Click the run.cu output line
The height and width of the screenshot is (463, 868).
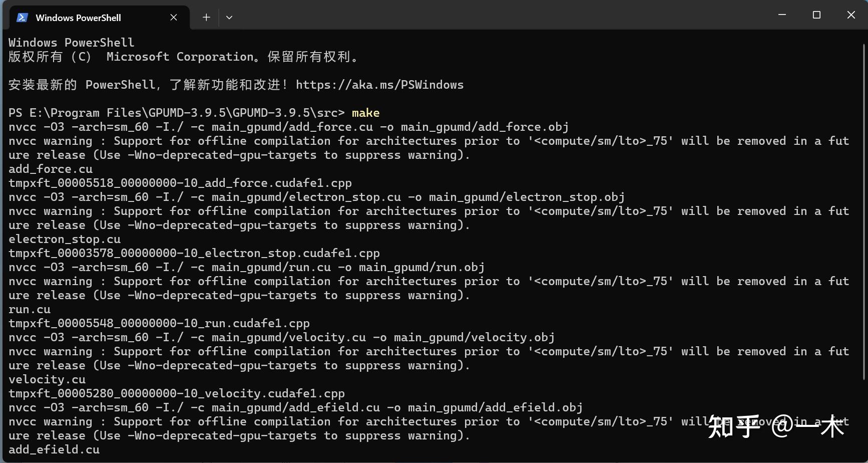(x=29, y=309)
